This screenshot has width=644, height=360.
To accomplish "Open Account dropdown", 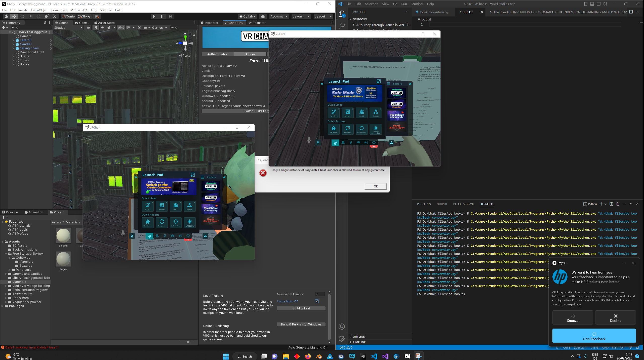I will click(x=279, y=16).
